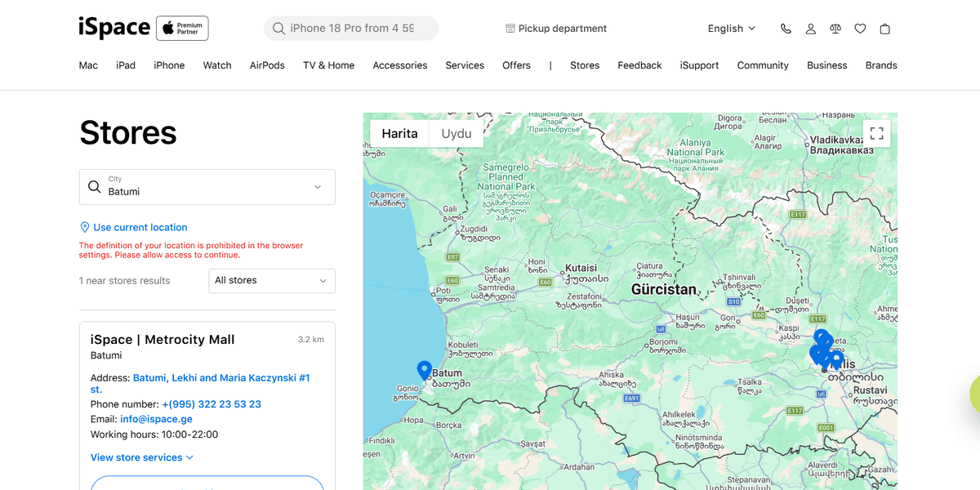Open the iPhone menu
This screenshot has height=490, width=980.
click(169, 65)
